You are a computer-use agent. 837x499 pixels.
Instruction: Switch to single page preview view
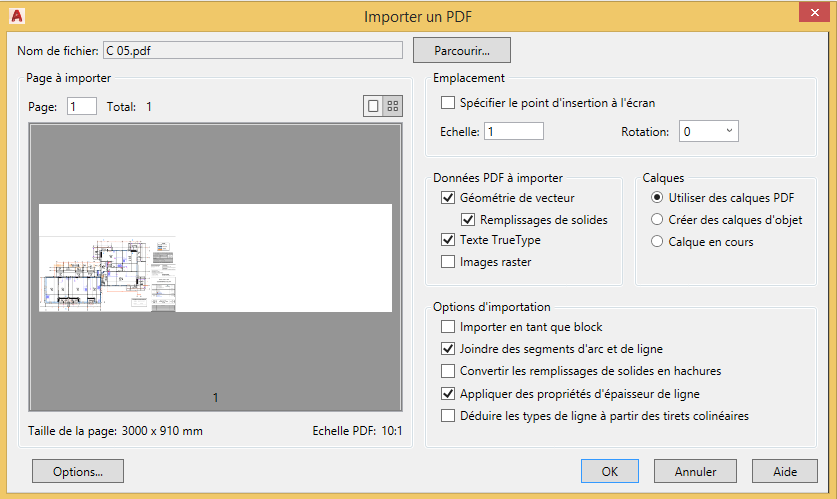[x=373, y=106]
